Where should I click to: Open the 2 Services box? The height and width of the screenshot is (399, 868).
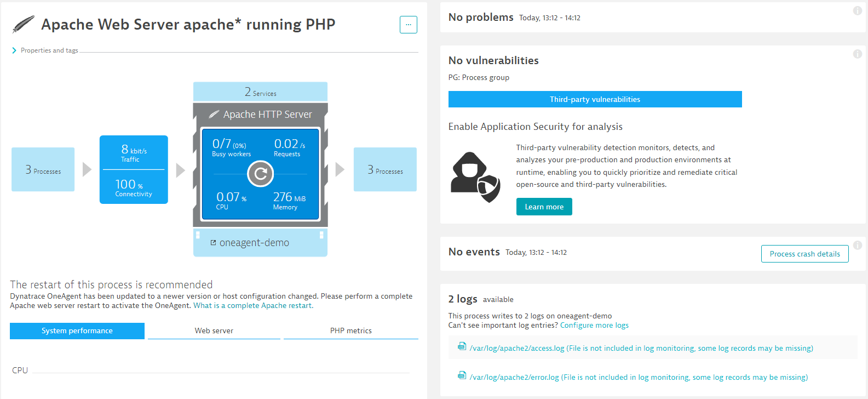(x=260, y=92)
